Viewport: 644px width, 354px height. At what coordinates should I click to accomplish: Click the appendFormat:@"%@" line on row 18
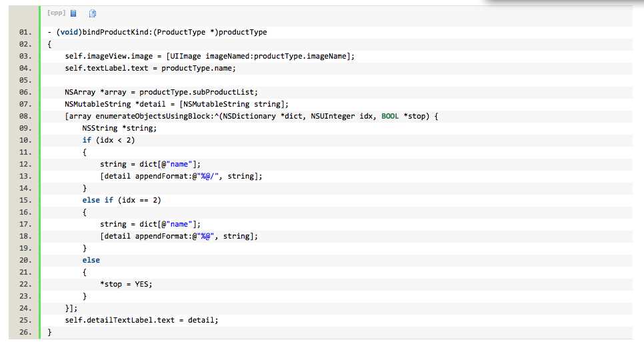(179, 236)
